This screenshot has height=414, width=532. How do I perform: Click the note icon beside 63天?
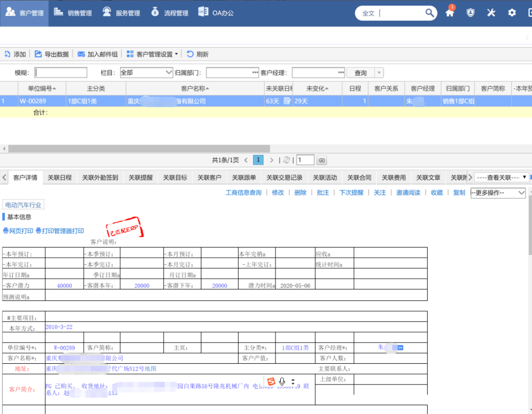point(287,101)
